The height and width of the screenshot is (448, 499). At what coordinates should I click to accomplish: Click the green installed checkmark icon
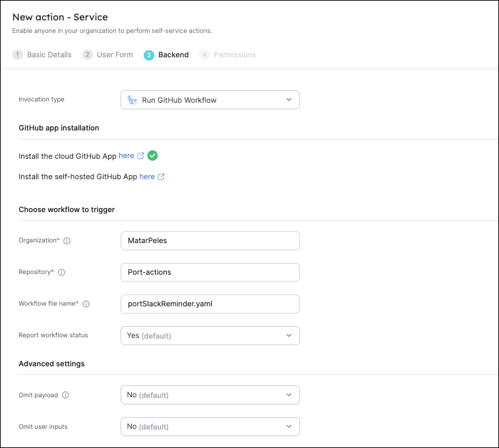[x=152, y=155]
